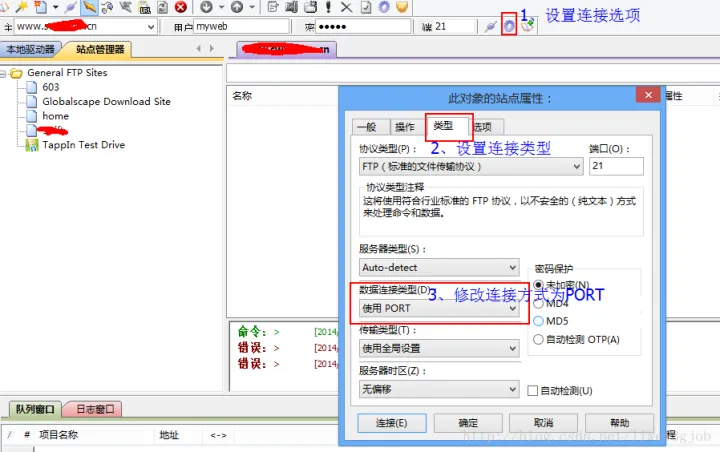This screenshot has height=452, width=720.
Task: Switch to the 队列窗口 tab
Action: tap(35, 409)
